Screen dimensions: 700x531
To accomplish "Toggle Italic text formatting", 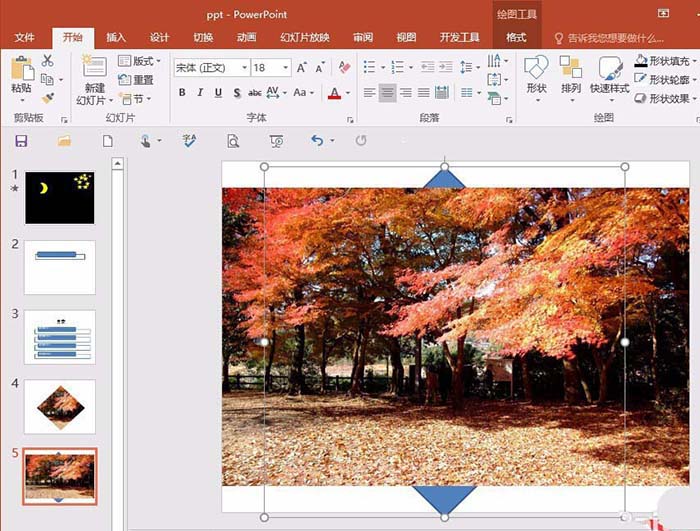I will point(200,93).
